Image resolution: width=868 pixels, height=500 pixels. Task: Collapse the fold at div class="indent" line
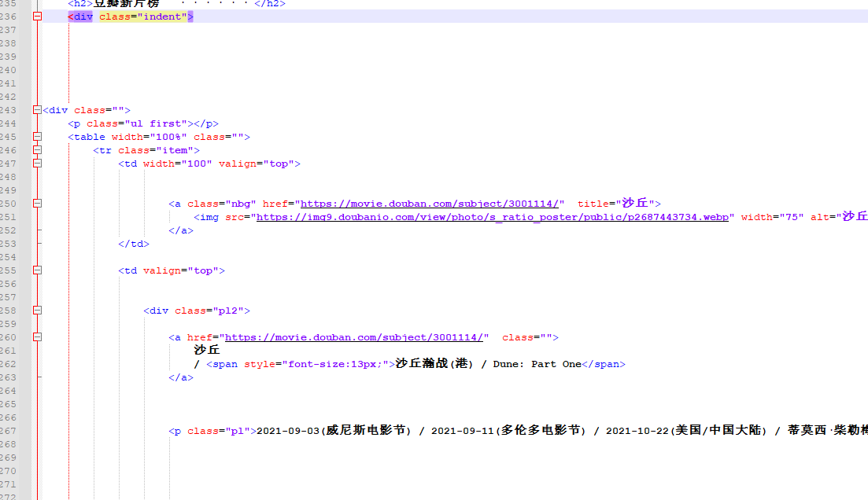pos(37,17)
